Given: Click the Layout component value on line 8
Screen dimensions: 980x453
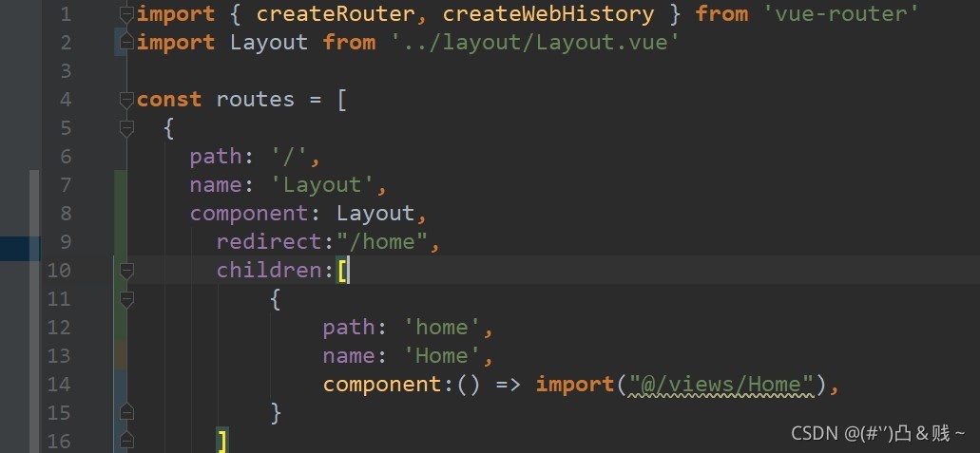Looking at the screenshot, I should (x=375, y=214).
